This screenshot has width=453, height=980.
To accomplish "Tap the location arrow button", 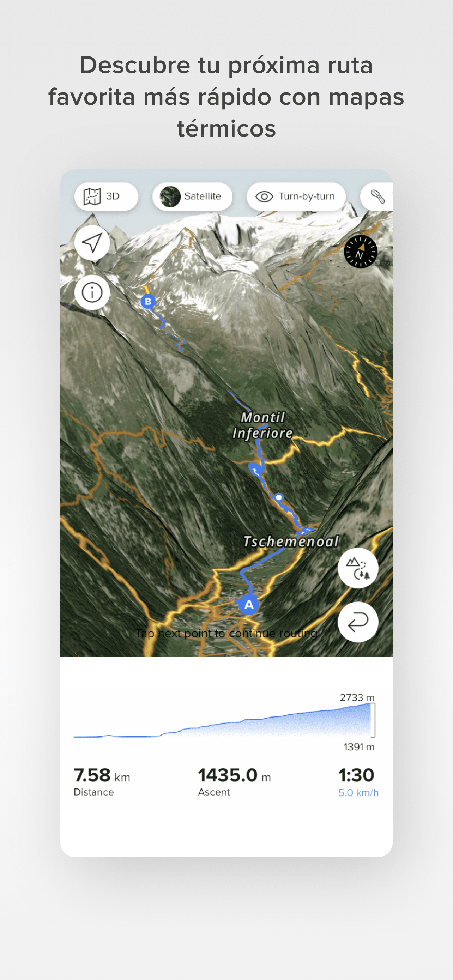I will pos(92,243).
